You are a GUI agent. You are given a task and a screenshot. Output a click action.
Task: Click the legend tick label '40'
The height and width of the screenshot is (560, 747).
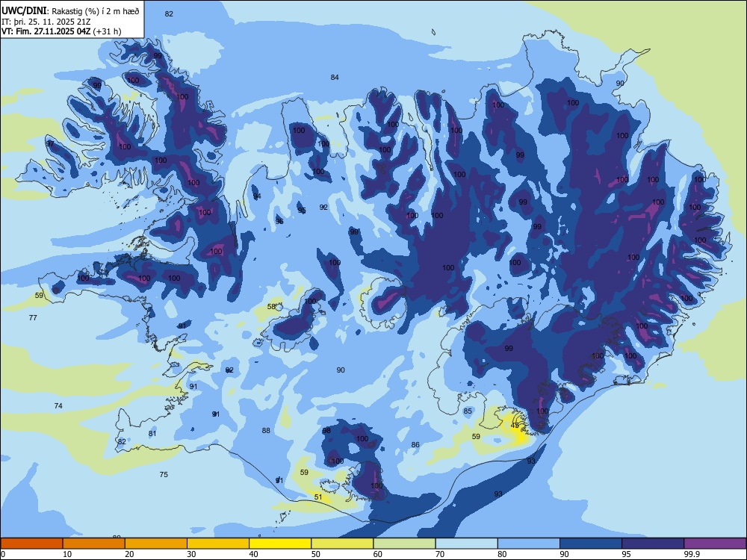pyautogui.click(x=254, y=554)
